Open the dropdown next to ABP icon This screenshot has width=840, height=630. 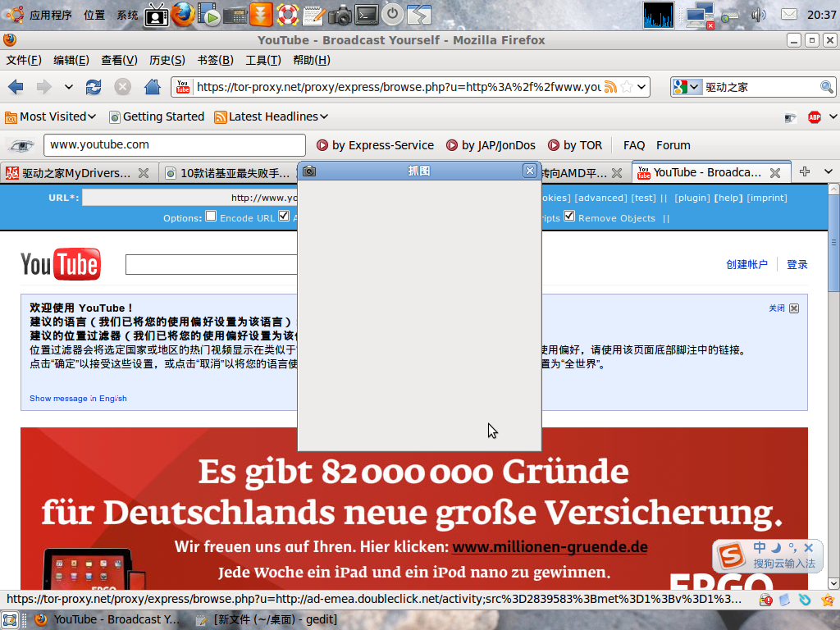pyautogui.click(x=833, y=116)
